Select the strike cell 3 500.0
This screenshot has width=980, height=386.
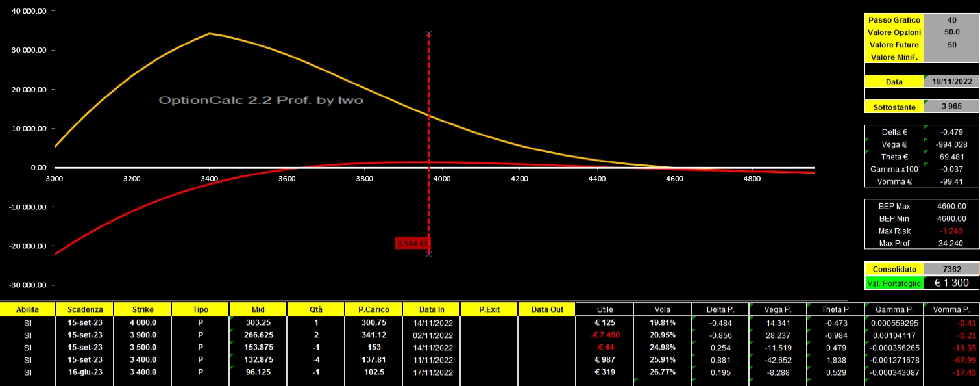point(143,347)
